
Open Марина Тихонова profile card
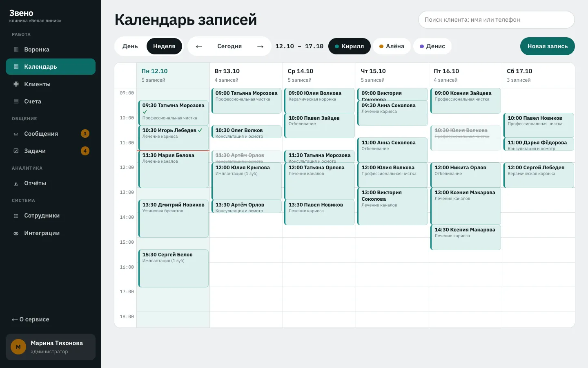51,347
